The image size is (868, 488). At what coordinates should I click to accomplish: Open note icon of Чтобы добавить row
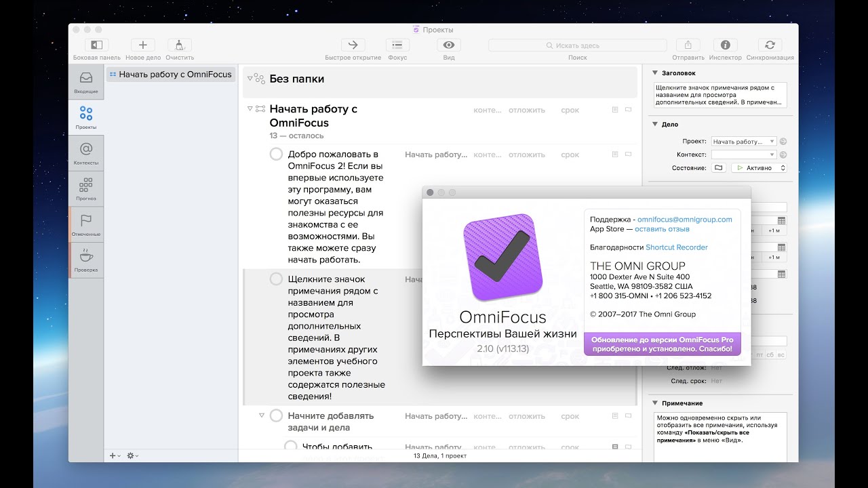(615, 447)
